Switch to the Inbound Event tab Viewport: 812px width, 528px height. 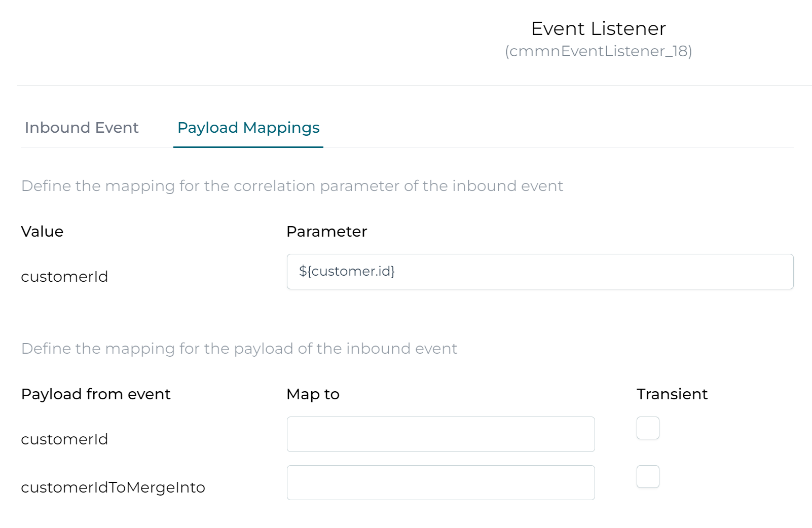click(82, 128)
